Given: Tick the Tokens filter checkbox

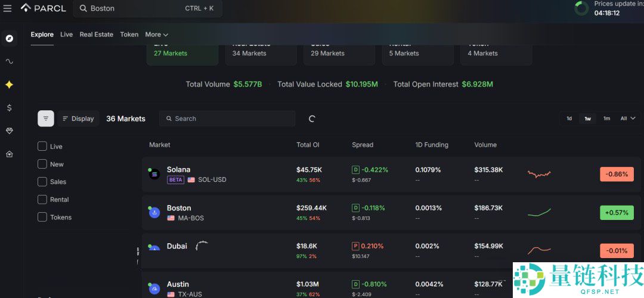Looking at the screenshot, I should coord(42,217).
